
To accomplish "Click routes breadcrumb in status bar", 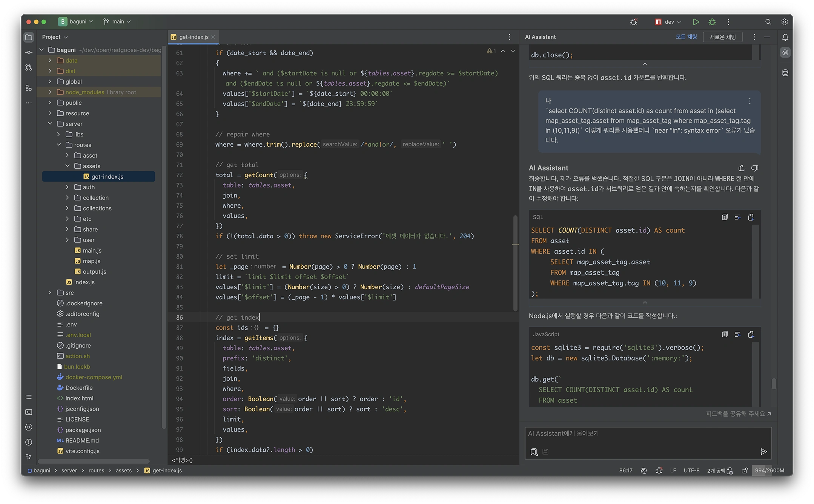I will pos(96,470).
